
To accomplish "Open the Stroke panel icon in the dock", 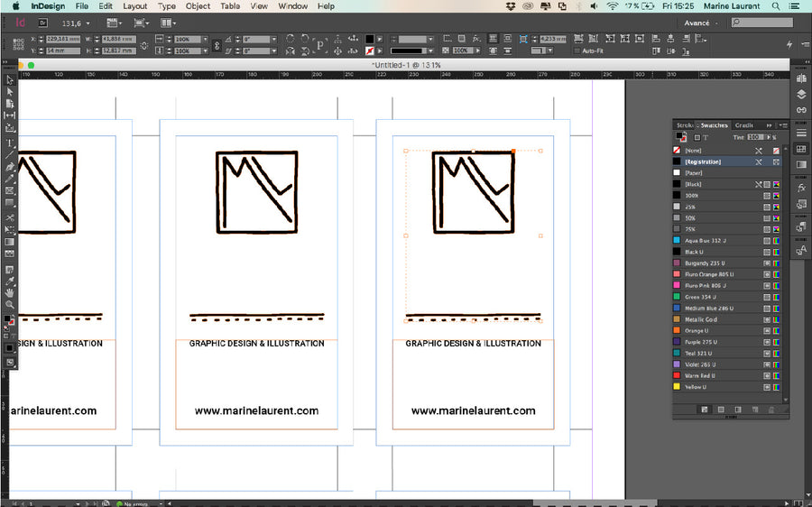I will click(x=801, y=134).
